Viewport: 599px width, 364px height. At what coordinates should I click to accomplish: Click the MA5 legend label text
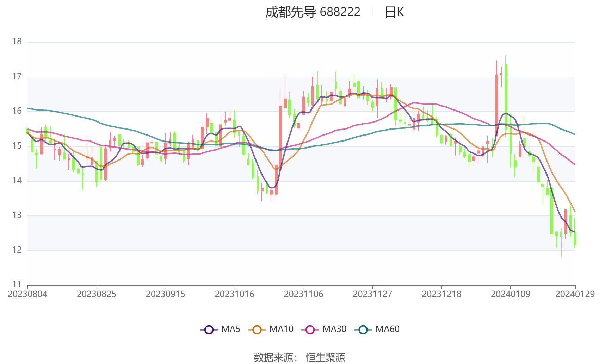point(231,329)
